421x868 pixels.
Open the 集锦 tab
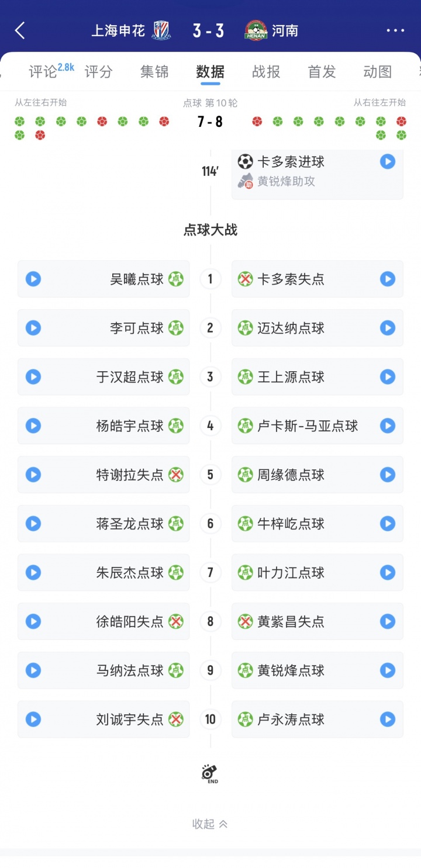tap(154, 72)
